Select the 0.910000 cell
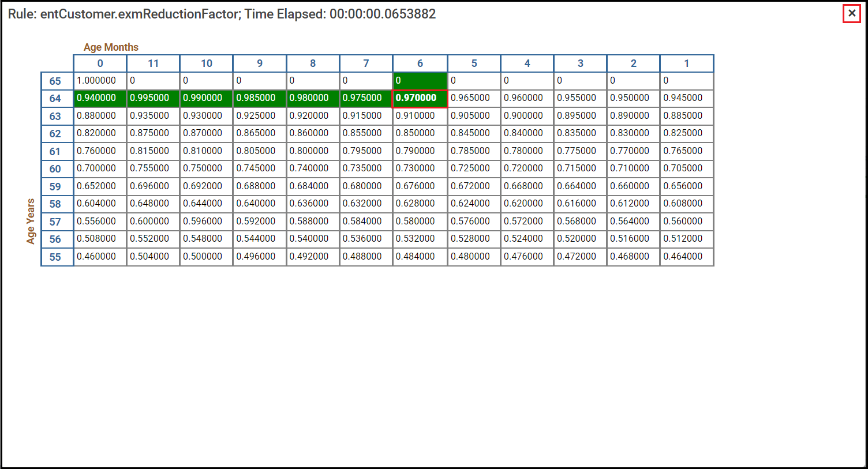Viewport: 868px width, 469px height. click(x=420, y=116)
